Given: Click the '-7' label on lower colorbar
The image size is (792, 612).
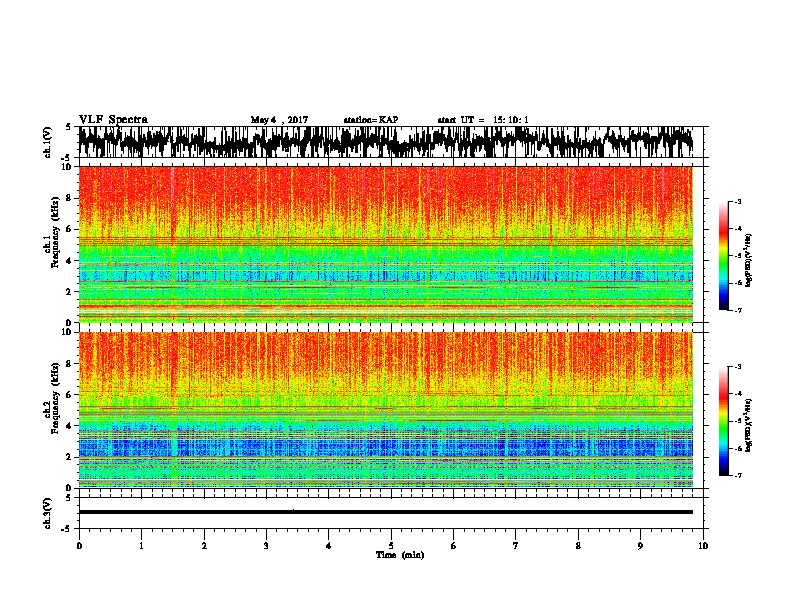Looking at the screenshot, I should (x=737, y=475).
